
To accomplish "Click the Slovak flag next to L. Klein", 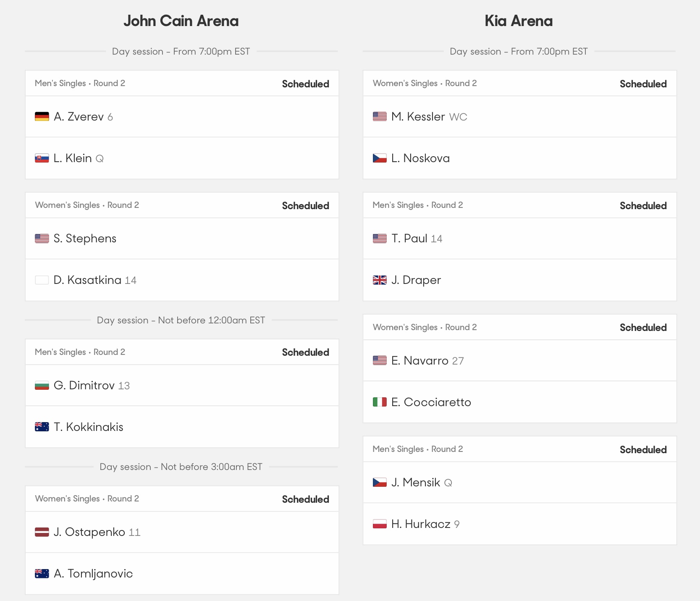I will 42,158.
